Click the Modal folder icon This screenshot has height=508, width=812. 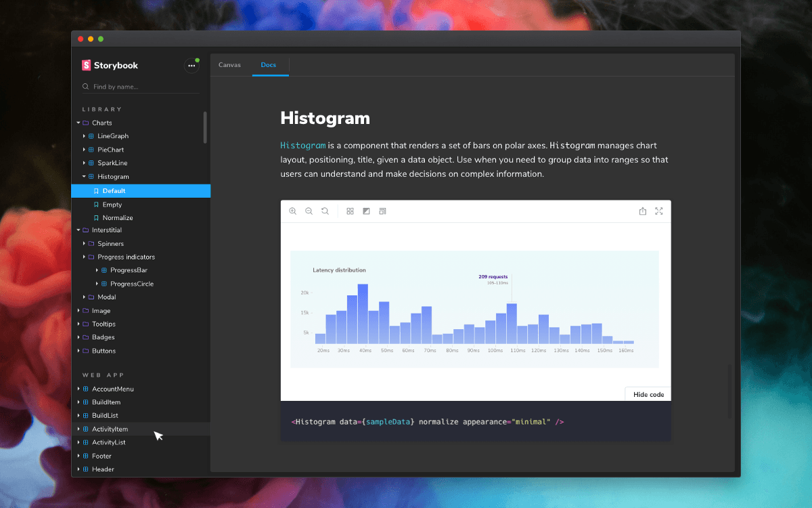[91, 297]
